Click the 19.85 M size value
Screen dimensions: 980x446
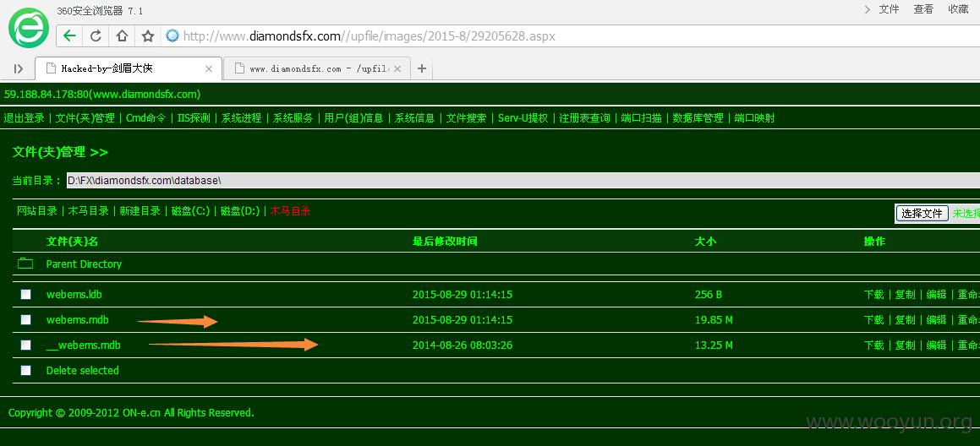coord(714,320)
